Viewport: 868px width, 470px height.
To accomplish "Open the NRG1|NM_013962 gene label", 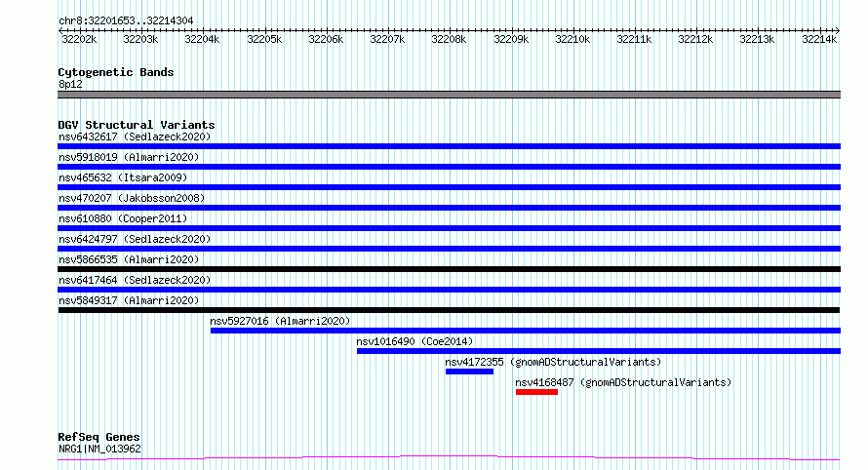I will click(x=99, y=449).
